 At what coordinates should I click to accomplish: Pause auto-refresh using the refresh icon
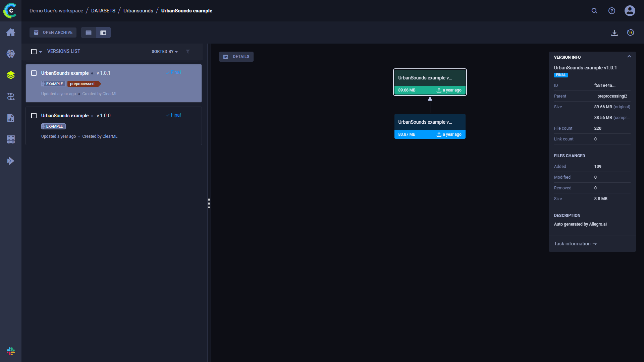(631, 33)
